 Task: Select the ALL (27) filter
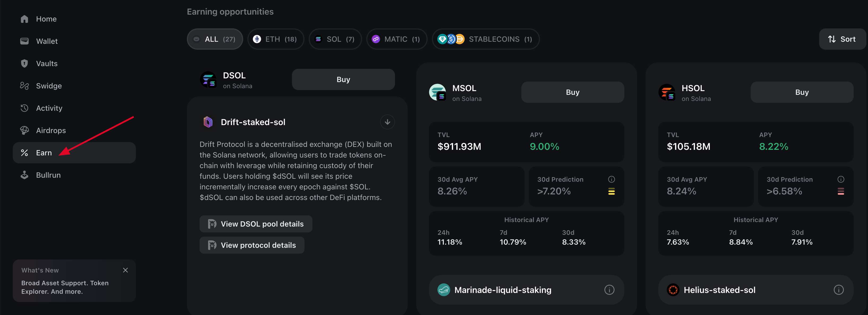tap(215, 39)
